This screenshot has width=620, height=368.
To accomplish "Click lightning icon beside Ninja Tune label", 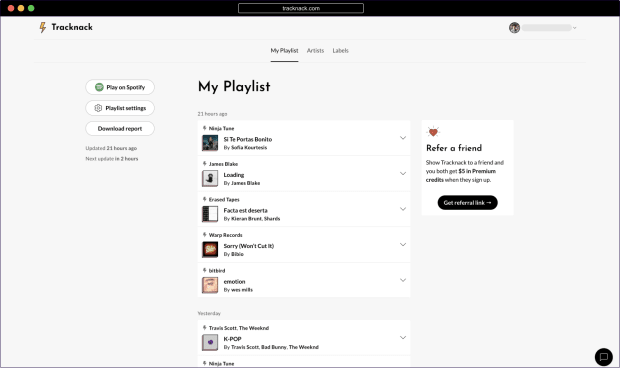I will (204, 128).
